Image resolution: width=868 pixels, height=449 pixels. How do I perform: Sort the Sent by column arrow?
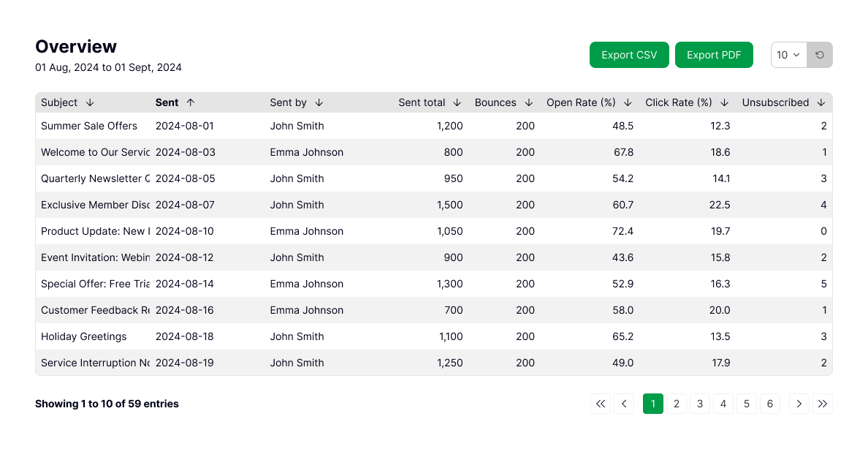click(x=319, y=103)
